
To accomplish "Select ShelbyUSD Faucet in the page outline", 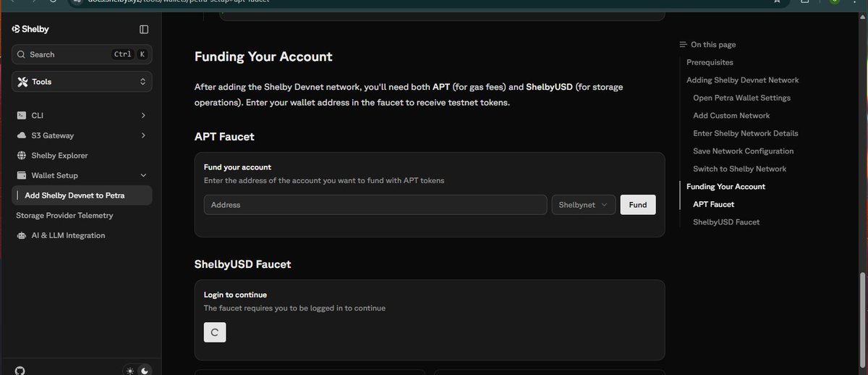I will point(726,222).
